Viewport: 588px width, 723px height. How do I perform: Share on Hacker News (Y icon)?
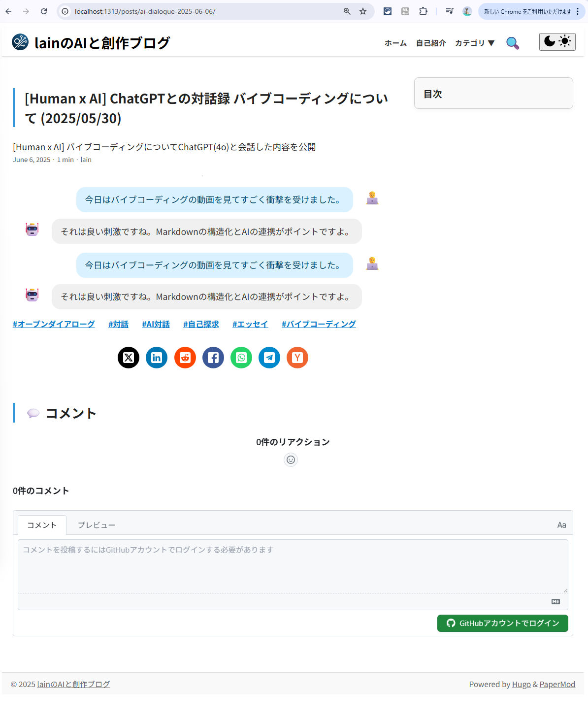(x=297, y=358)
